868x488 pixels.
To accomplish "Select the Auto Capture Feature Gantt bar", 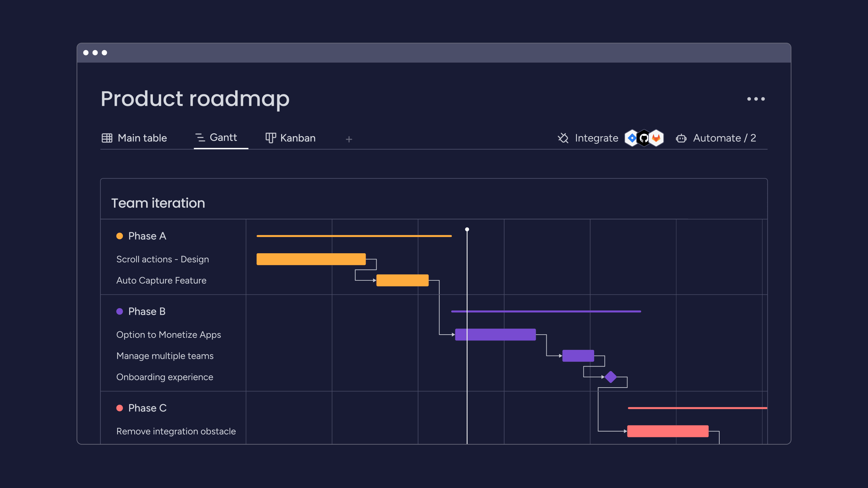I will pyautogui.click(x=402, y=280).
